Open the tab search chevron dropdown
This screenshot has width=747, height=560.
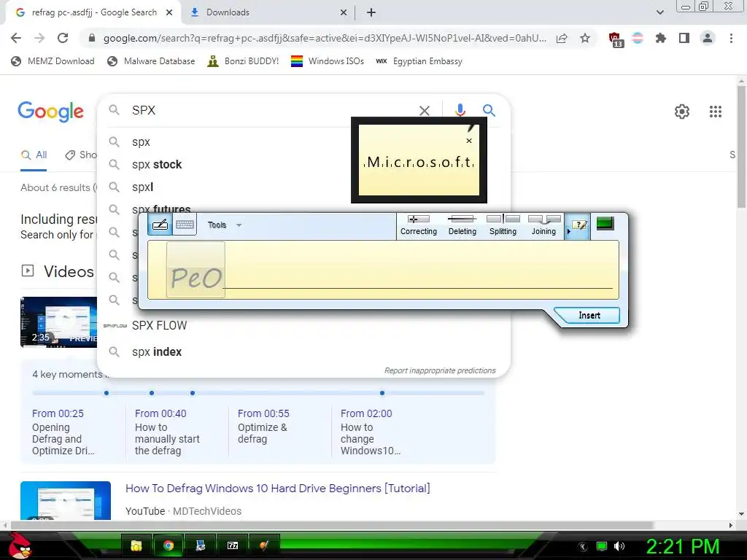tap(659, 12)
